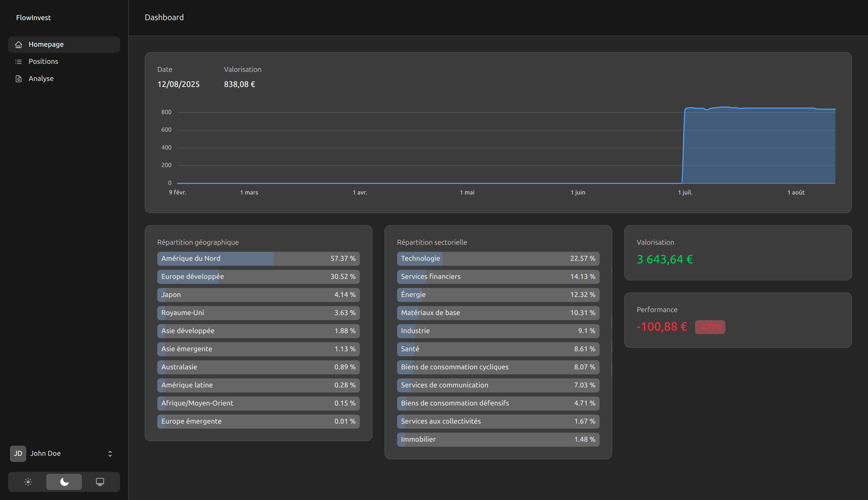Screen dimensions: 868x500
Task: Click the Immobilier sector row
Action: click(498, 439)
